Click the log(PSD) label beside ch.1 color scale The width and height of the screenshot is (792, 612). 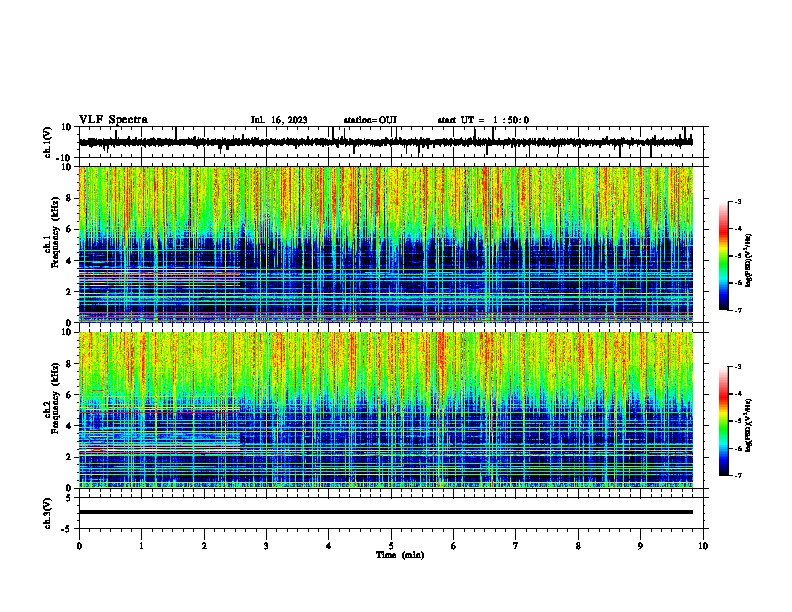pyautogui.click(x=749, y=261)
